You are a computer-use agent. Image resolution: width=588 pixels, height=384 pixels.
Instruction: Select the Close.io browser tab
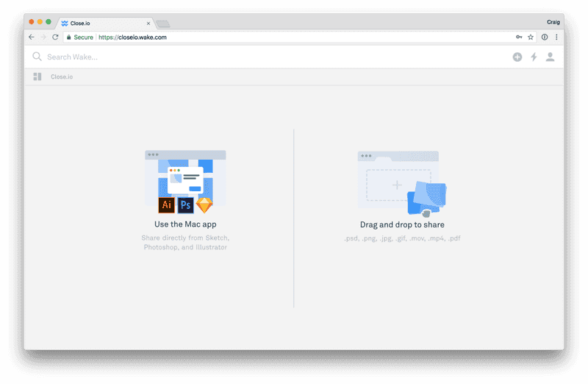105,24
